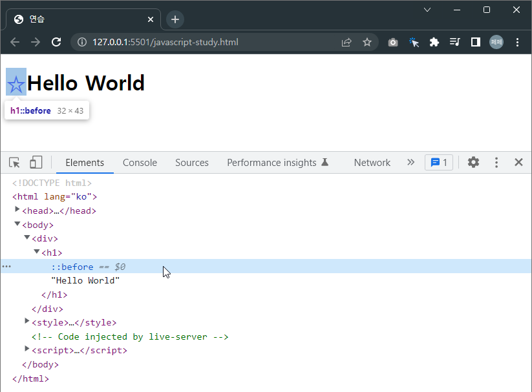Close the browser window
This screenshot has height=392, width=532.
coord(516,10)
